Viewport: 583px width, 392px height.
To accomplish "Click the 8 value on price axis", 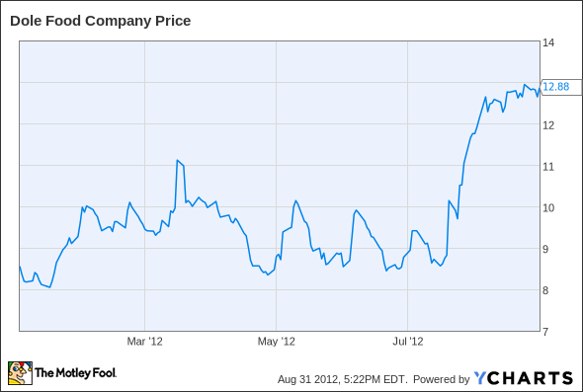I will [x=545, y=290].
